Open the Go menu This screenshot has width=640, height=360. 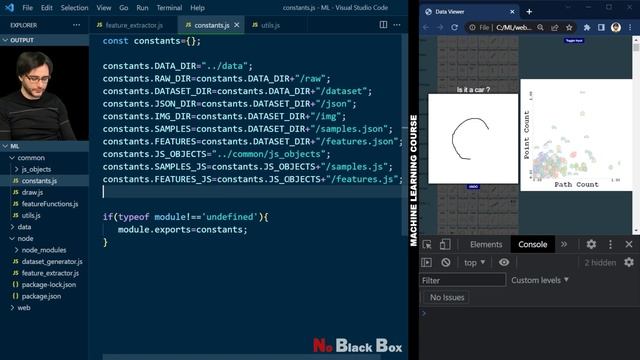tap(124, 8)
